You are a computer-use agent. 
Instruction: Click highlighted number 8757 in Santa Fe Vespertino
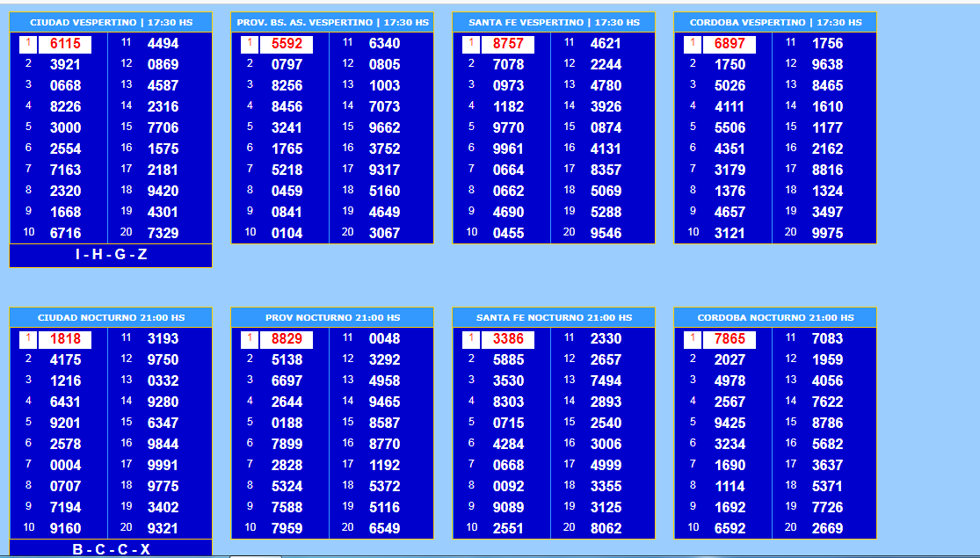508,44
